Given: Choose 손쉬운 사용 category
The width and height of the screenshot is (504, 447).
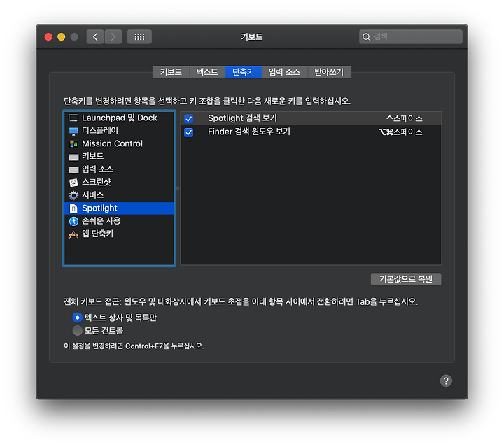Looking at the screenshot, I should tap(119, 221).
